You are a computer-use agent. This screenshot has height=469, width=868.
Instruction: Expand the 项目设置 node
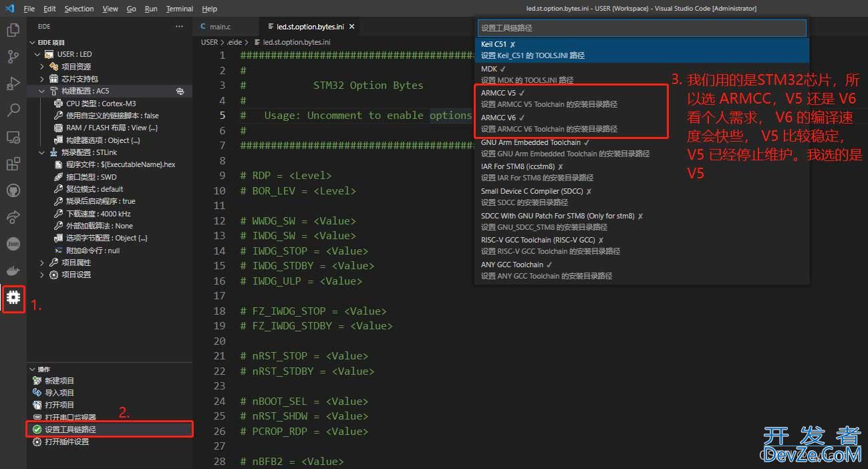(43, 275)
